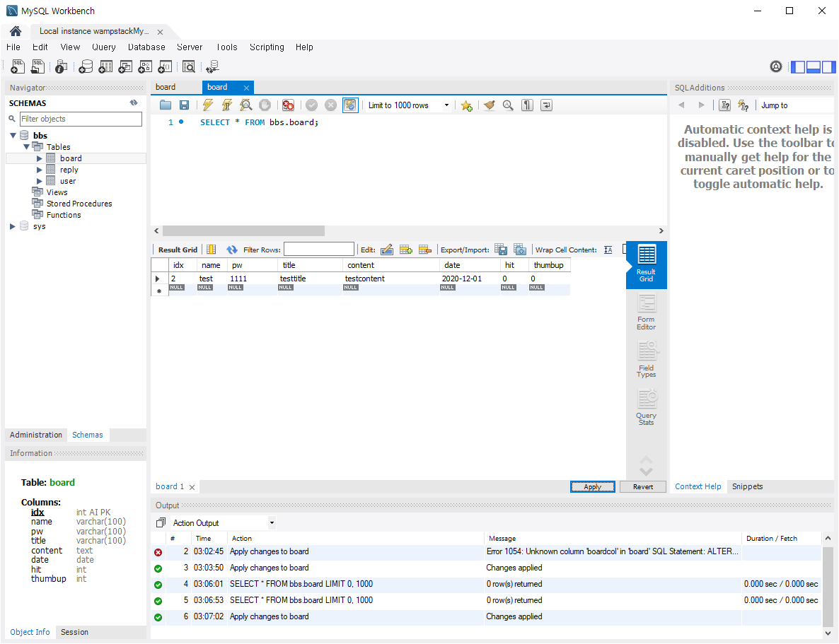The width and height of the screenshot is (839, 644).
Task: Open the object inspector icon
Action: 61,66
